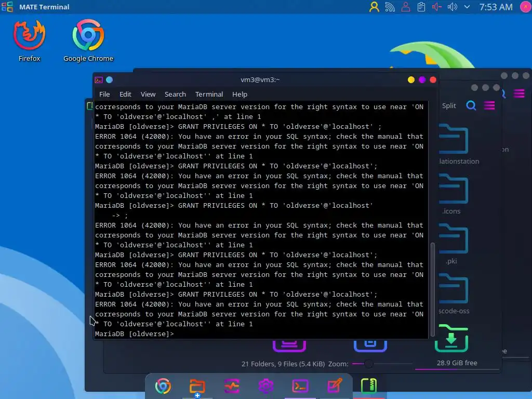
Task: Click the 21 Folders, 9 Files status text
Action: (283, 364)
